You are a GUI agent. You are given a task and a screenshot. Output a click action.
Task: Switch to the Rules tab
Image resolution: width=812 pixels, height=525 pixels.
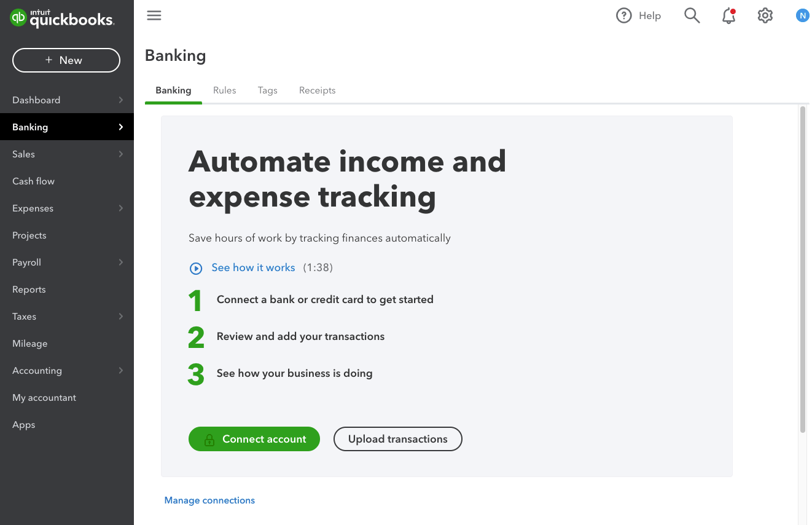pyautogui.click(x=225, y=90)
